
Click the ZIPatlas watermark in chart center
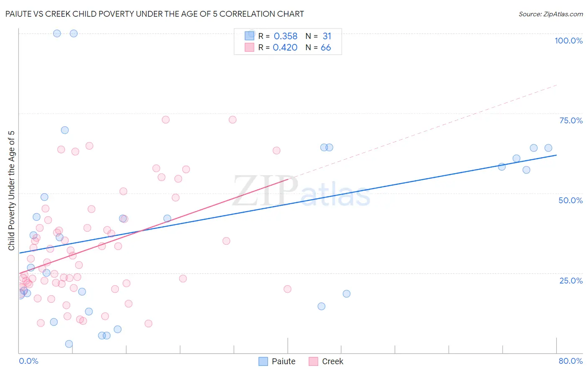pos(302,192)
